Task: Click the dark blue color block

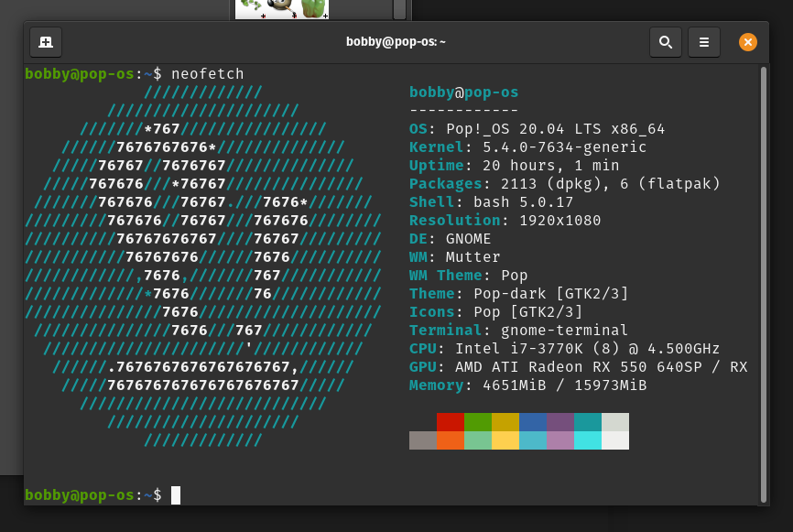Action: [533, 422]
